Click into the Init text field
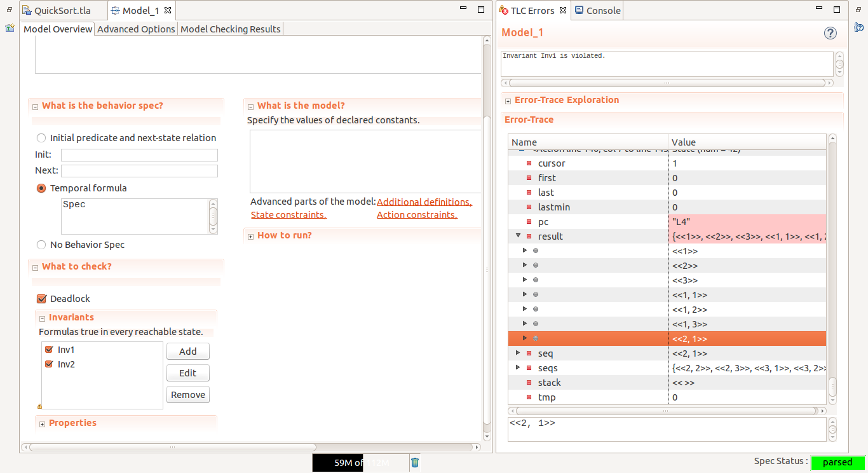Viewport: 868px width, 473px height. click(139, 155)
